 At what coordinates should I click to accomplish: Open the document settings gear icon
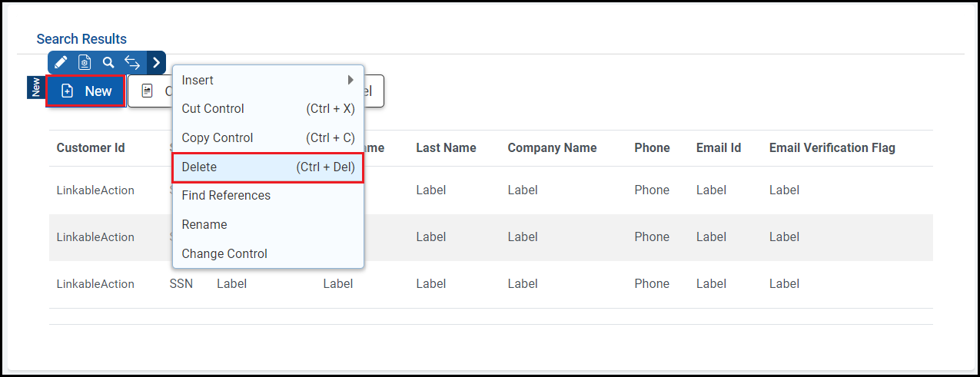click(85, 63)
